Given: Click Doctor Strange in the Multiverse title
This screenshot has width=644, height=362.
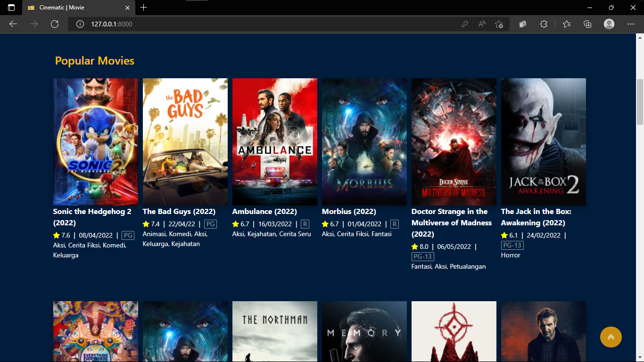Looking at the screenshot, I should [452, 223].
